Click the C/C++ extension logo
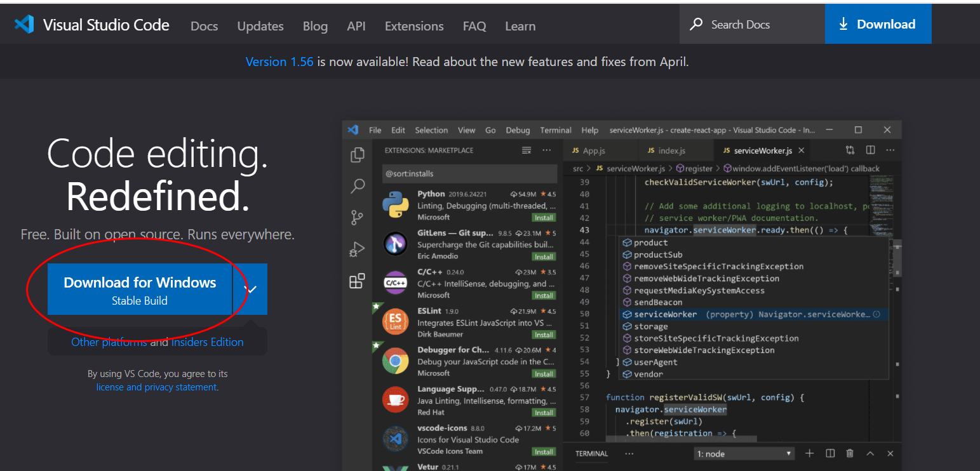980x471 pixels. click(x=395, y=283)
